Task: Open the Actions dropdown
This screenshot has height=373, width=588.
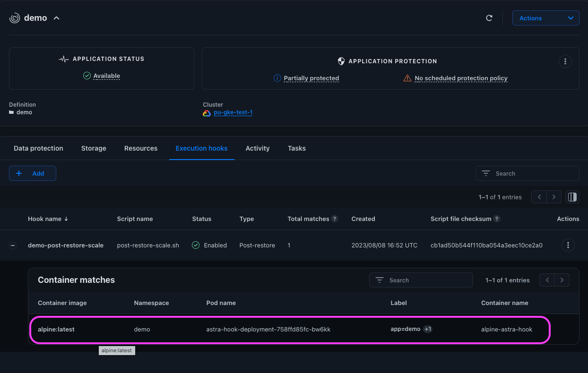Action: click(545, 18)
